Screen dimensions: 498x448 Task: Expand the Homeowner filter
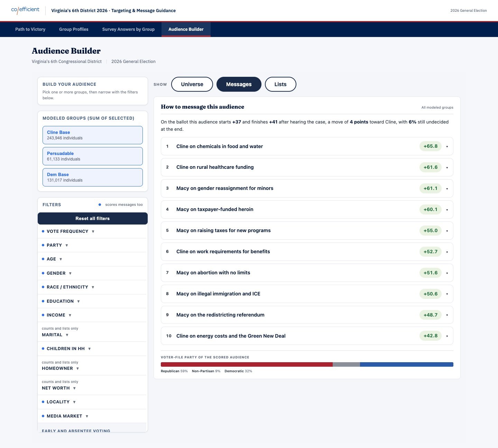point(93,365)
